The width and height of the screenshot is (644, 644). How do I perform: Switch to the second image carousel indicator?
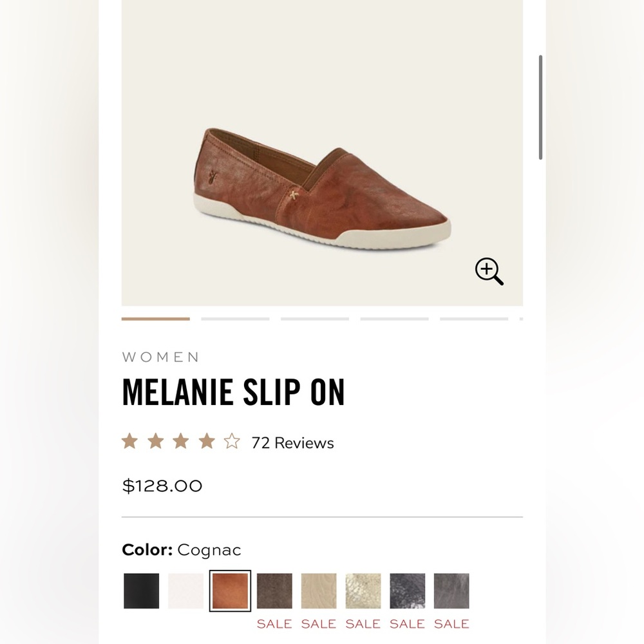tap(235, 318)
